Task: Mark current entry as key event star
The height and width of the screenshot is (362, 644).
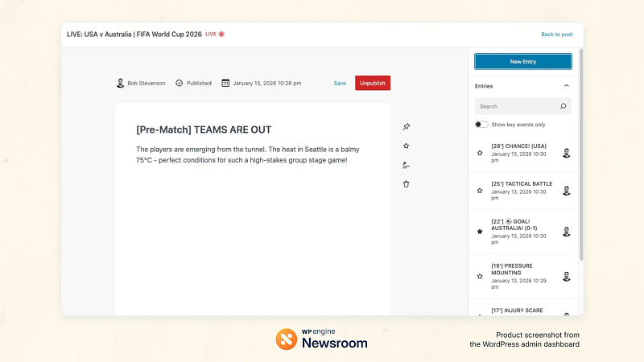Action: pyautogui.click(x=407, y=146)
